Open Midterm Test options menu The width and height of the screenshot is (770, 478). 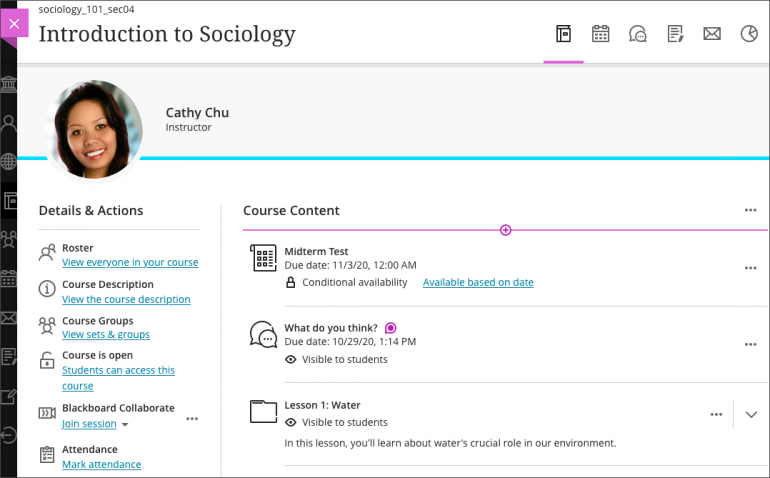(x=750, y=268)
